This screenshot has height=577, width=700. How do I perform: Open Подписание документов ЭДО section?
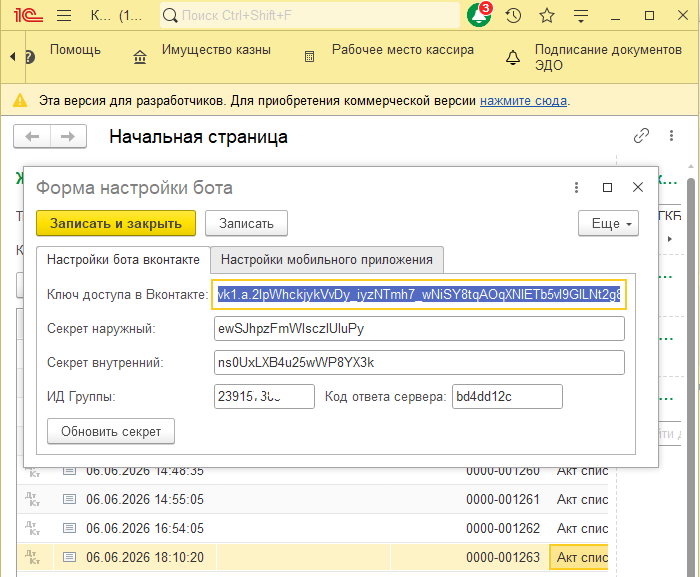[608, 57]
